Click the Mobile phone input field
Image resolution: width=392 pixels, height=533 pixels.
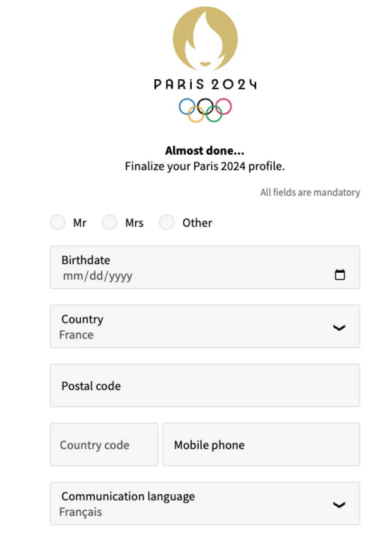click(261, 444)
